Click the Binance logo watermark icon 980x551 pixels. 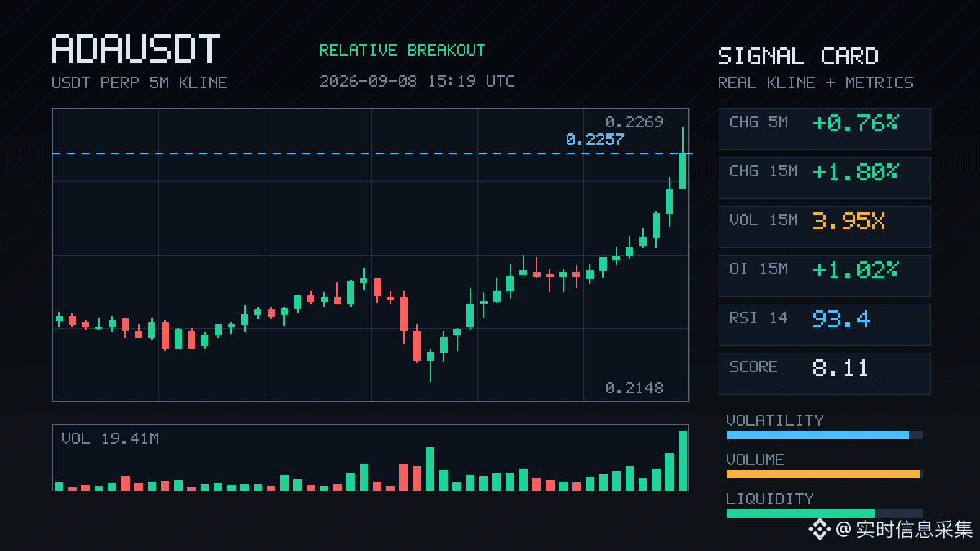click(x=819, y=530)
